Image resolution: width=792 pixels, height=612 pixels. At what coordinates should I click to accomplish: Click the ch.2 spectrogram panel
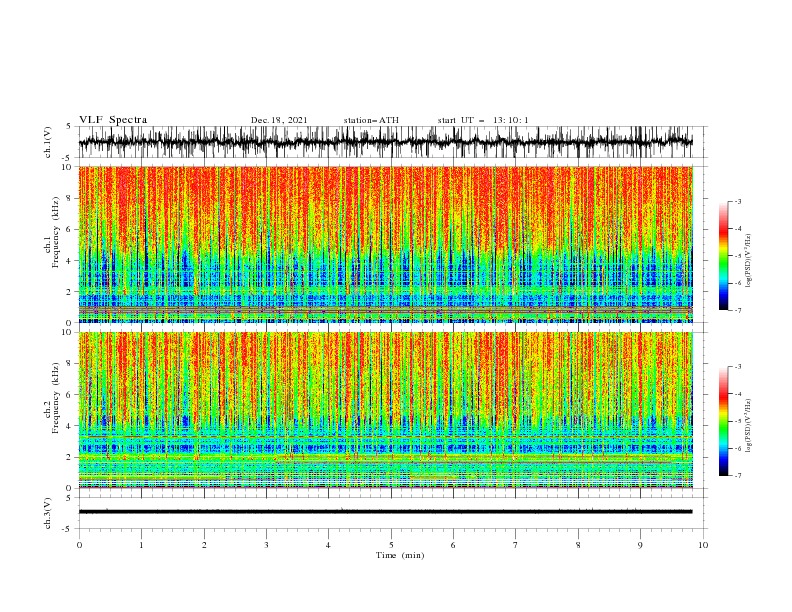385,410
